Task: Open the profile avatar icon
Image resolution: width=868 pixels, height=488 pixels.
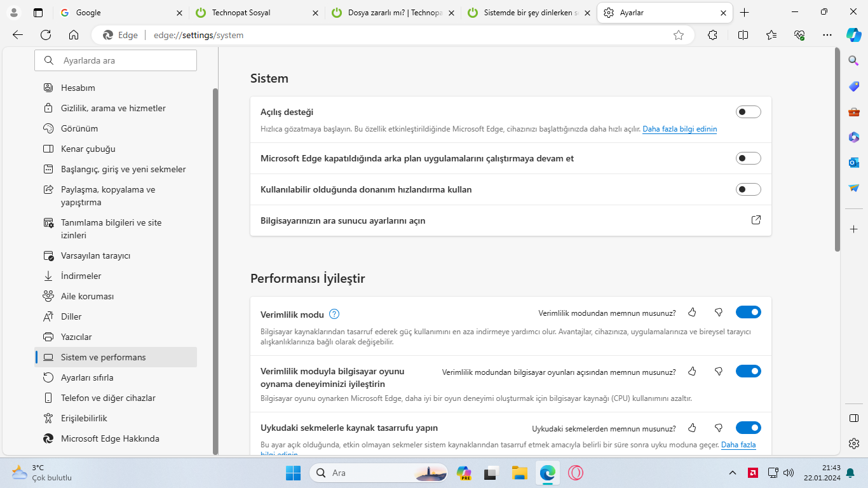Action: 14,13
